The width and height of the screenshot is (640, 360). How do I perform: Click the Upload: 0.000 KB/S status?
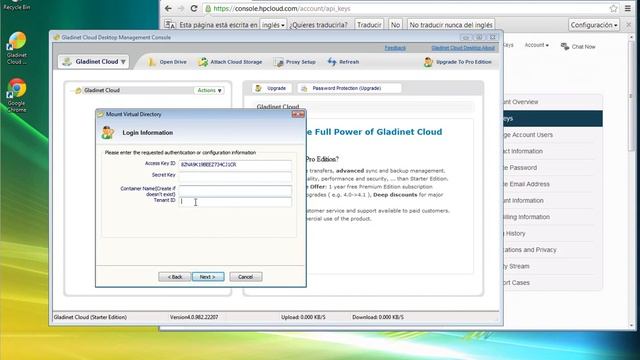(303, 317)
